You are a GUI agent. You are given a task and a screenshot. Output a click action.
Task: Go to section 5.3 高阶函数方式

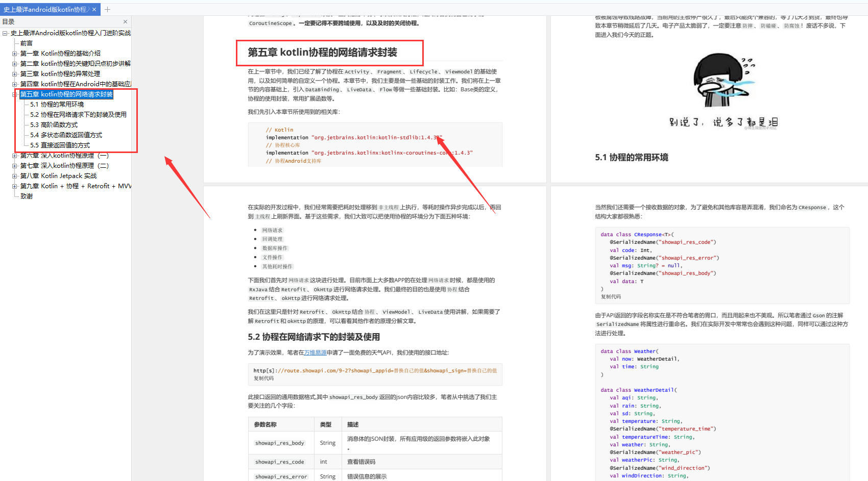point(54,124)
